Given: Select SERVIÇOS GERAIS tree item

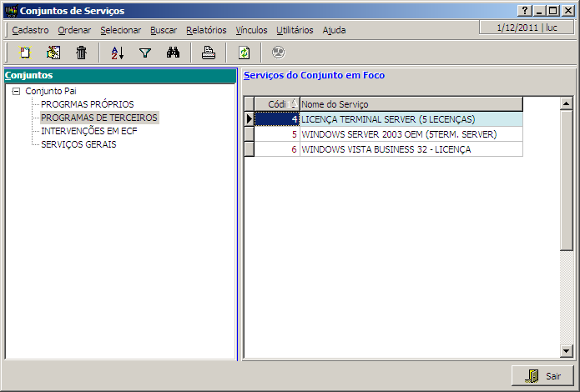Looking at the screenshot, I should 78,144.
